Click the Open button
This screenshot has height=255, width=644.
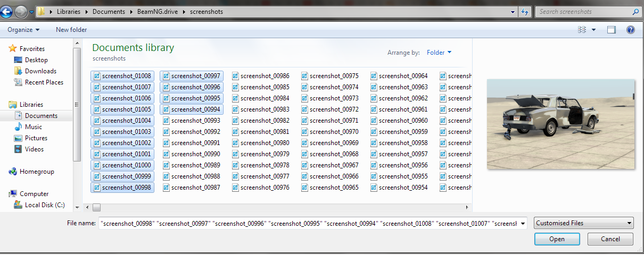(557, 239)
